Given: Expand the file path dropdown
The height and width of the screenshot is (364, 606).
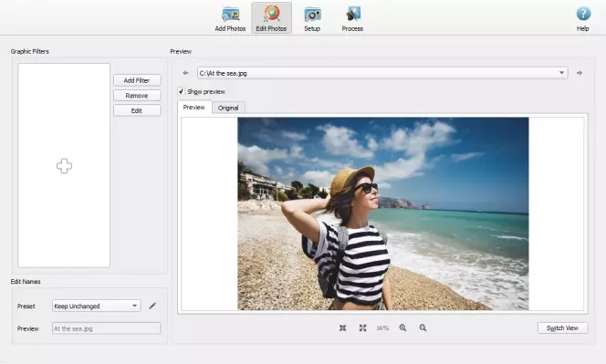Looking at the screenshot, I should click(x=561, y=73).
